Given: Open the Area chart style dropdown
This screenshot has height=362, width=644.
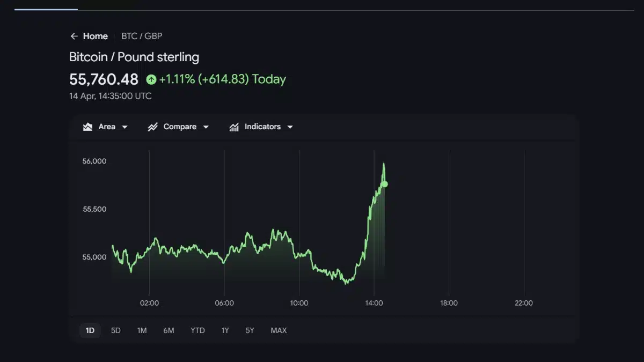Looking at the screenshot, I should (x=125, y=127).
